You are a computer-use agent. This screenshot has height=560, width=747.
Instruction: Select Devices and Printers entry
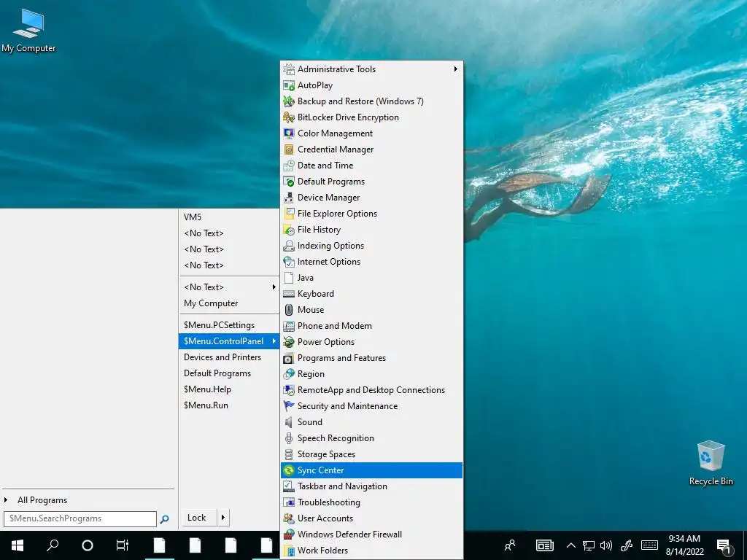228,357
